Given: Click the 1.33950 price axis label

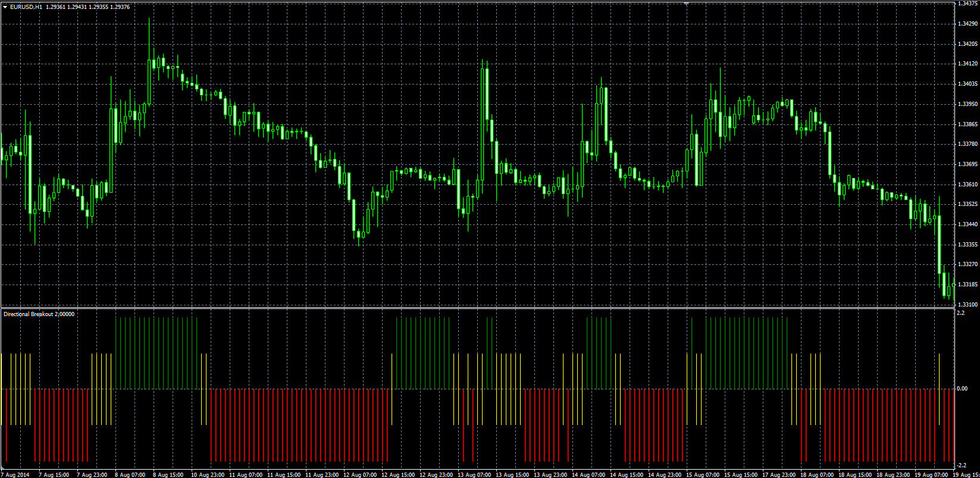Looking at the screenshot, I should click(x=968, y=104).
